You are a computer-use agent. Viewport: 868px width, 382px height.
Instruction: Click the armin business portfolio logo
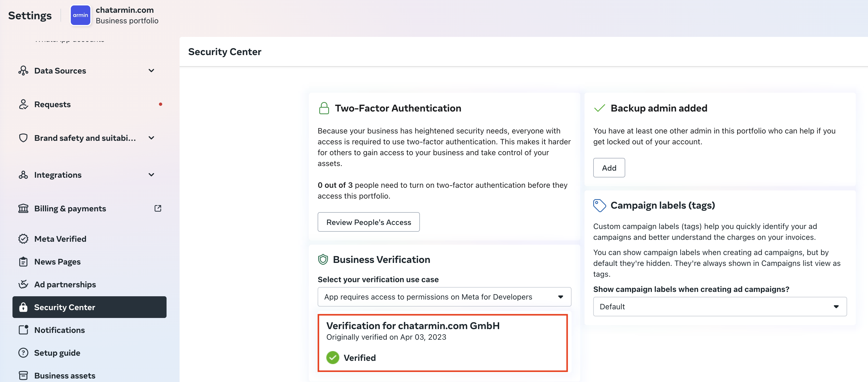click(80, 15)
